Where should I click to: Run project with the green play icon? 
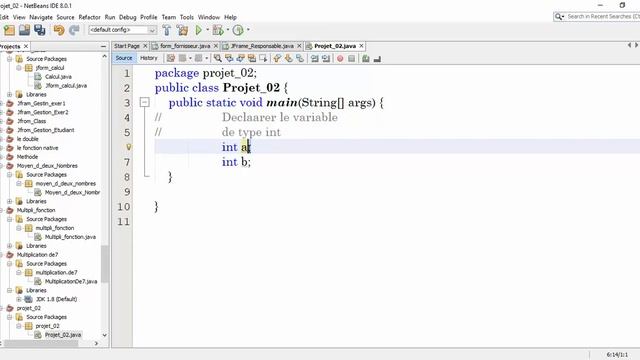coord(199,30)
